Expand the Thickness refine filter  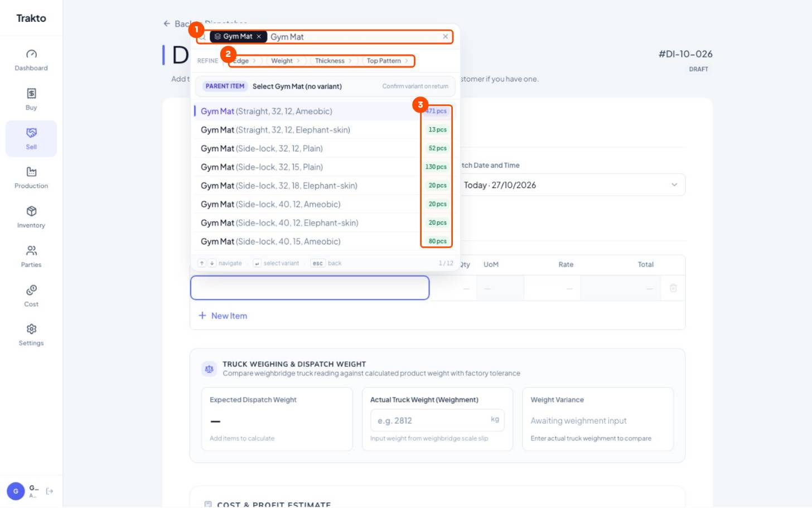pyautogui.click(x=333, y=61)
